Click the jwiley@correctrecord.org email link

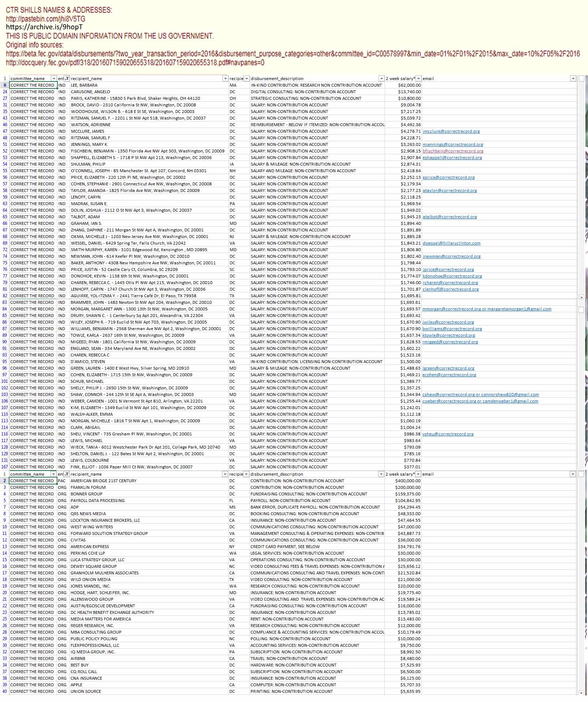click(x=448, y=322)
